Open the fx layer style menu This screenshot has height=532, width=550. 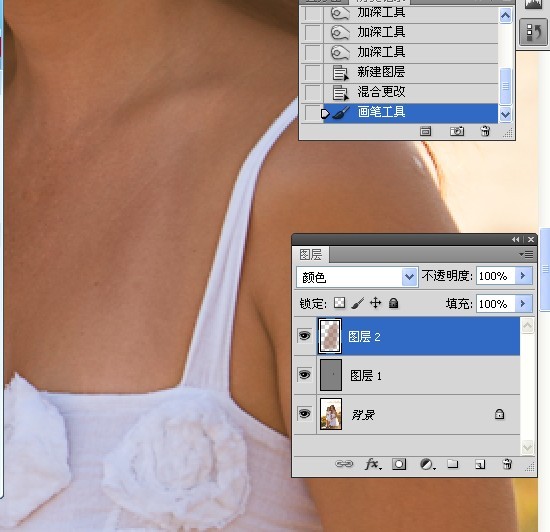point(373,464)
